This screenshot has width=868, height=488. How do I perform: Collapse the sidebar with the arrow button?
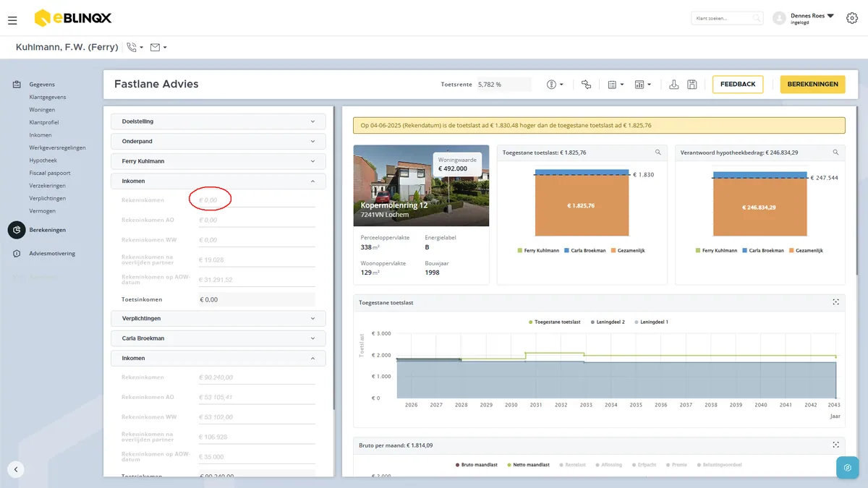(16, 469)
